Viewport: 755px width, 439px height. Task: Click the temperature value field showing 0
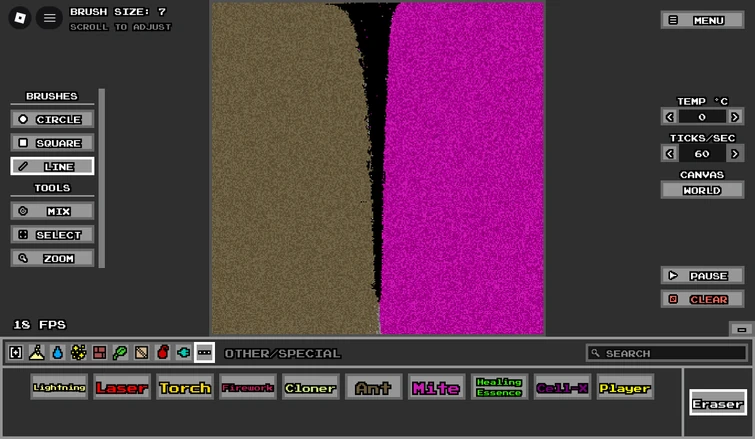point(702,116)
